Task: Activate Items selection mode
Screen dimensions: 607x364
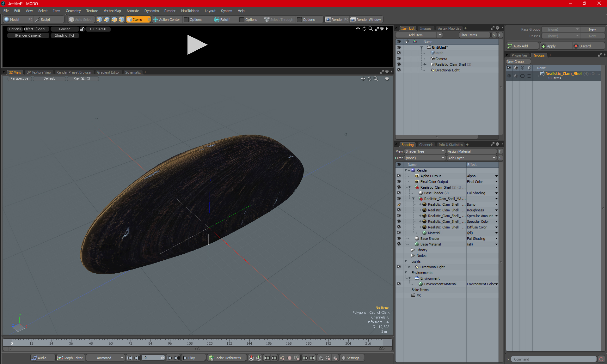Action: (138, 20)
